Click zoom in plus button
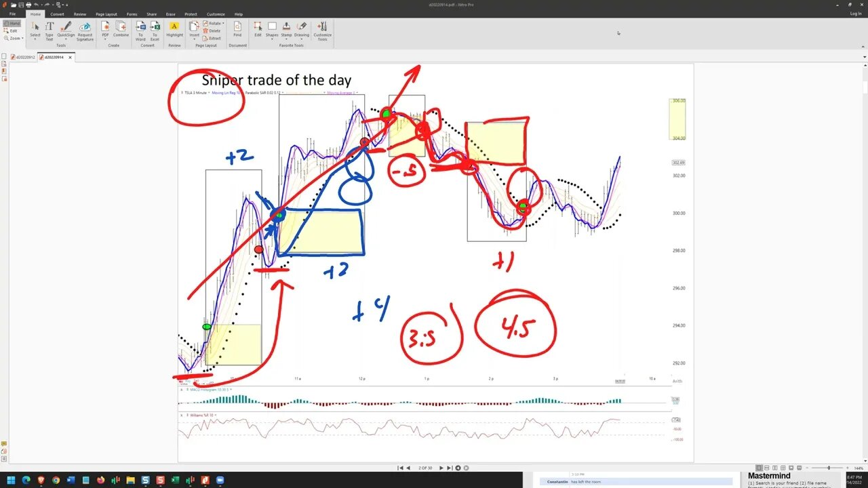The height and width of the screenshot is (488, 868). coord(847,468)
